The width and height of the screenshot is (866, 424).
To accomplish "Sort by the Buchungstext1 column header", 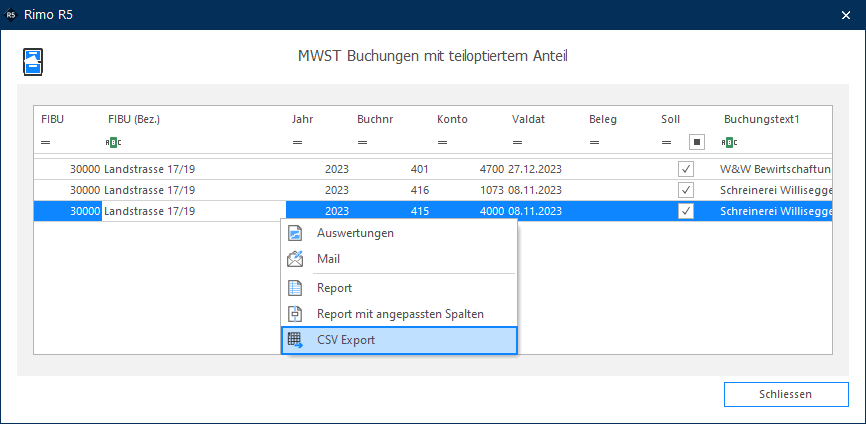I will 762,119.
